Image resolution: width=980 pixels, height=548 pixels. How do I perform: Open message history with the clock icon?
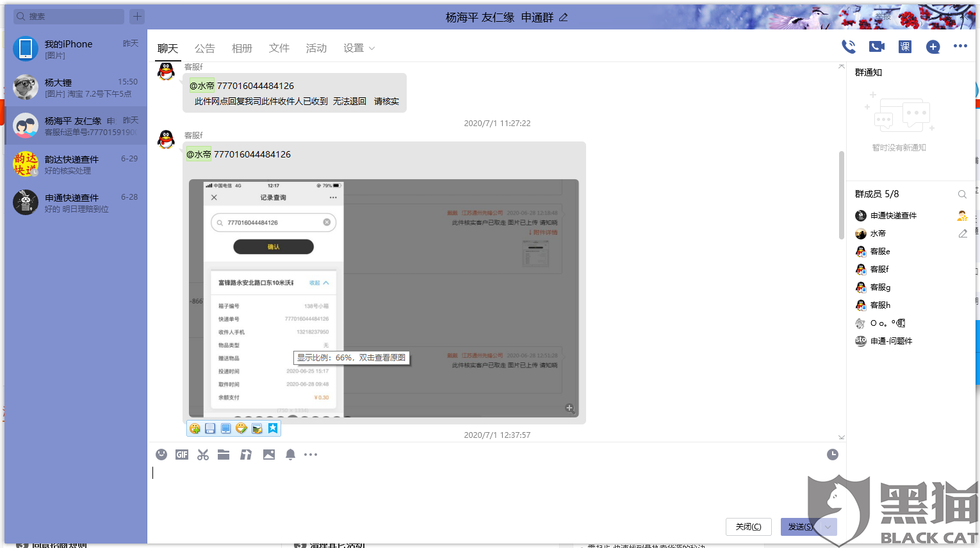[831, 455]
